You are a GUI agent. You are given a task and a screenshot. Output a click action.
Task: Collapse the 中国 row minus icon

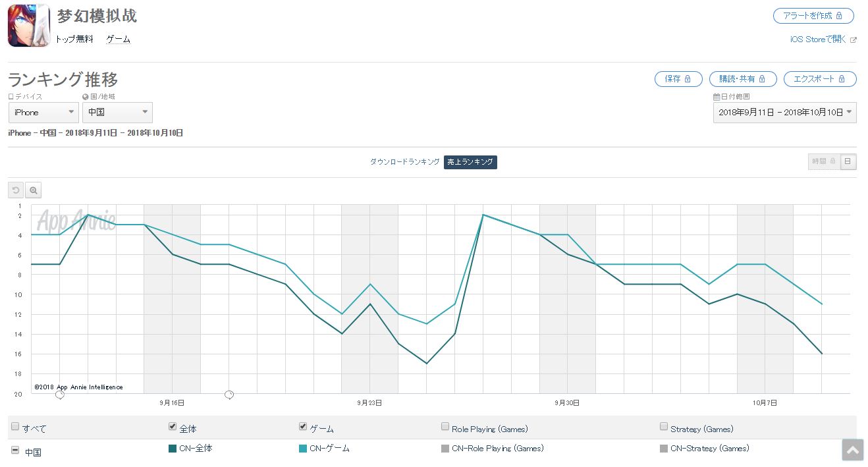click(15, 451)
